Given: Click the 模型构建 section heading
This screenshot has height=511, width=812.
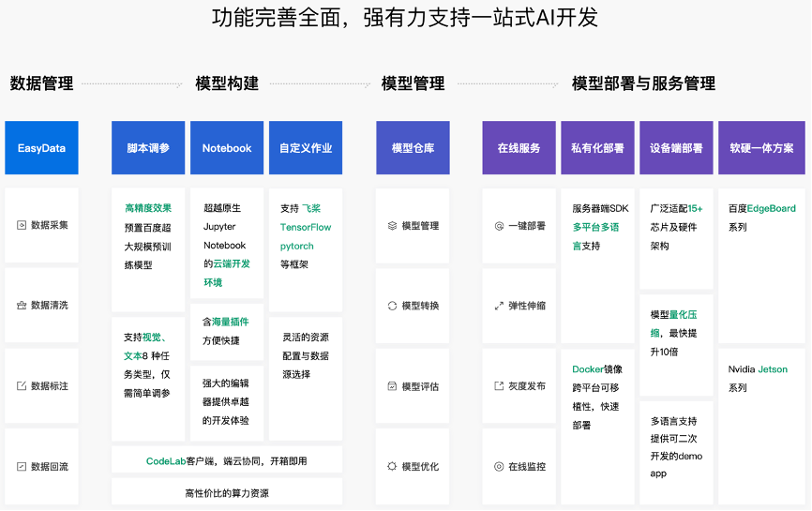Looking at the screenshot, I should pos(227,83).
